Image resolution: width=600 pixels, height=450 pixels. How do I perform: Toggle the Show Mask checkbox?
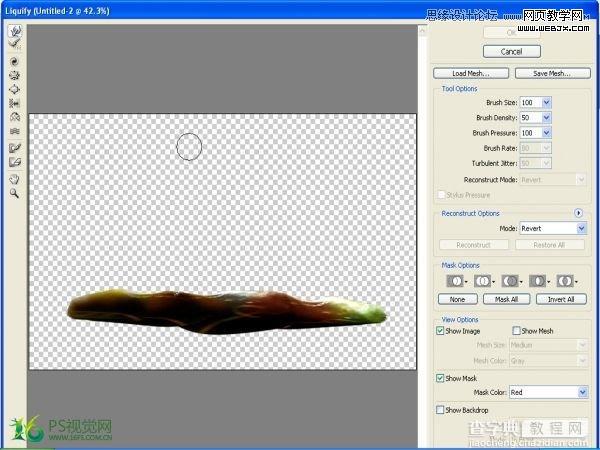tap(440, 378)
